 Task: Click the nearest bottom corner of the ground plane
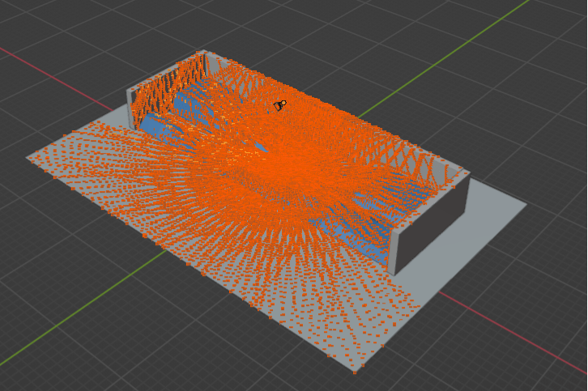point(354,371)
